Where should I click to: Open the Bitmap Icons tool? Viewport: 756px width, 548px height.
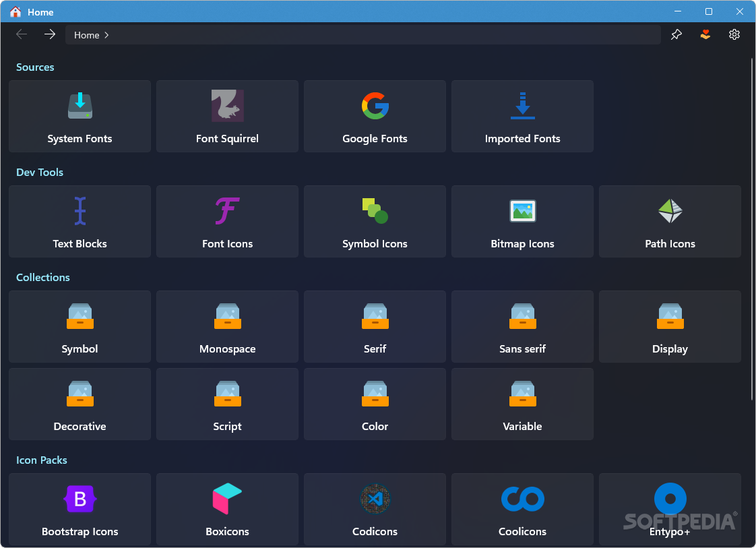click(522, 221)
